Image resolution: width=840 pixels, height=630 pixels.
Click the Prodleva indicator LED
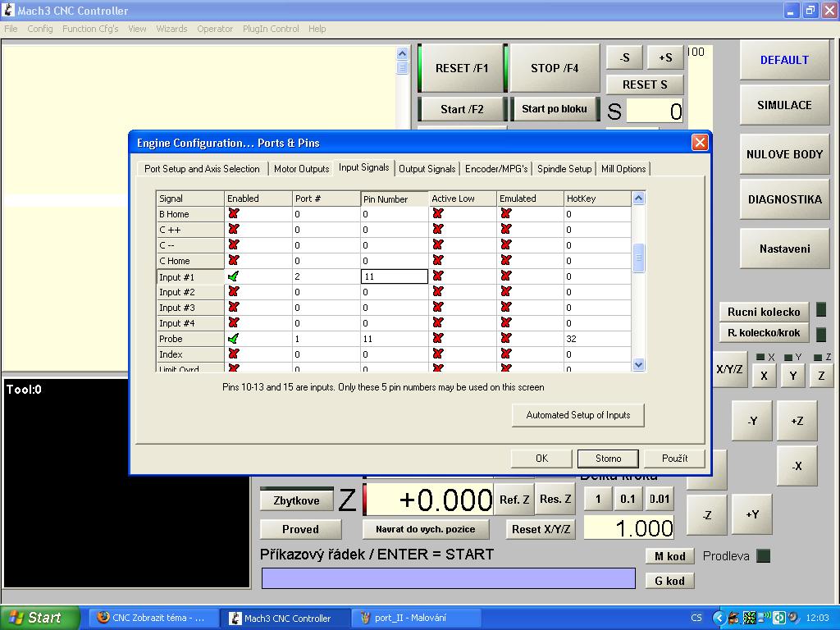[764, 556]
